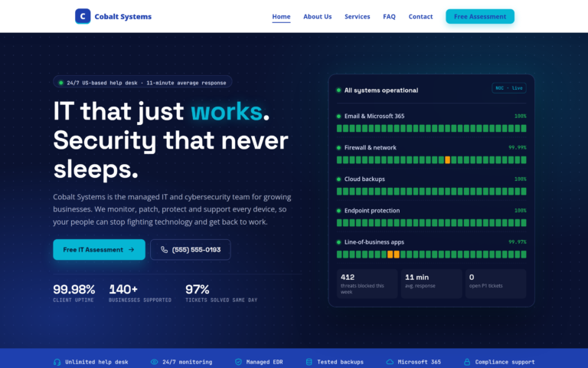
Task: Click the NOC · Live badge
Action: (509, 88)
